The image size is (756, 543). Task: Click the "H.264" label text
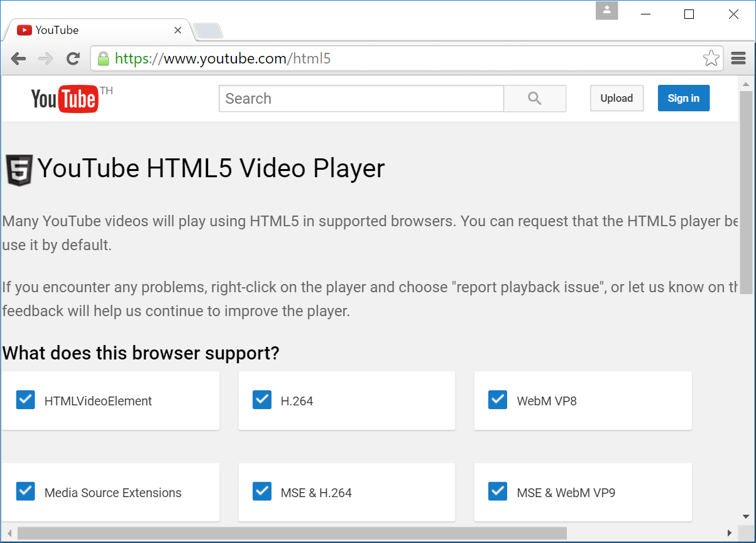(297, 401)
